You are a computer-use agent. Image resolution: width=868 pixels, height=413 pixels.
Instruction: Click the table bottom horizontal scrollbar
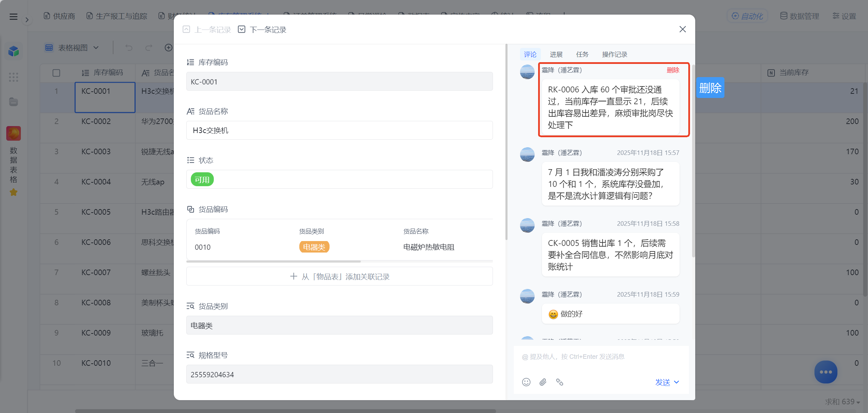tap(285, 411)
